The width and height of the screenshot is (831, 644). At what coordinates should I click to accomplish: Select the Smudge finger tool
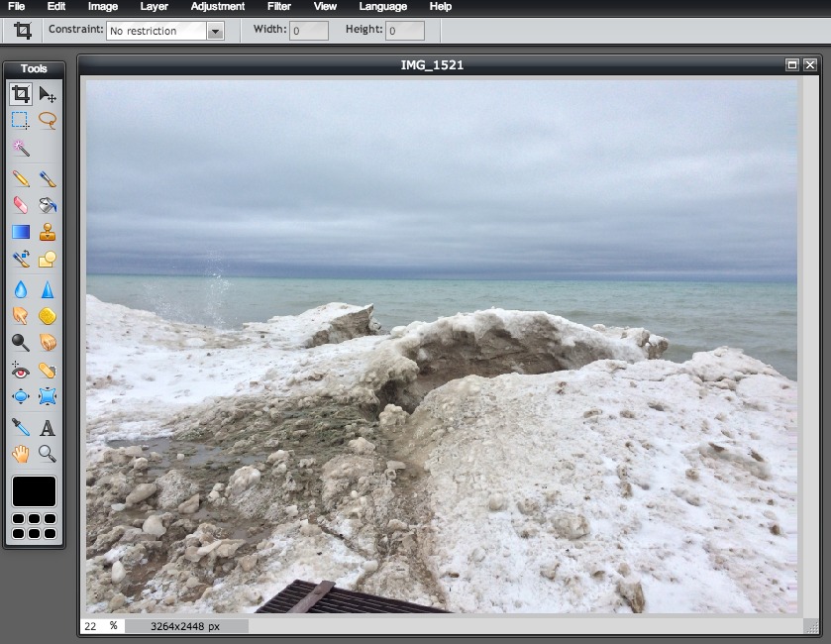[21, 316]
